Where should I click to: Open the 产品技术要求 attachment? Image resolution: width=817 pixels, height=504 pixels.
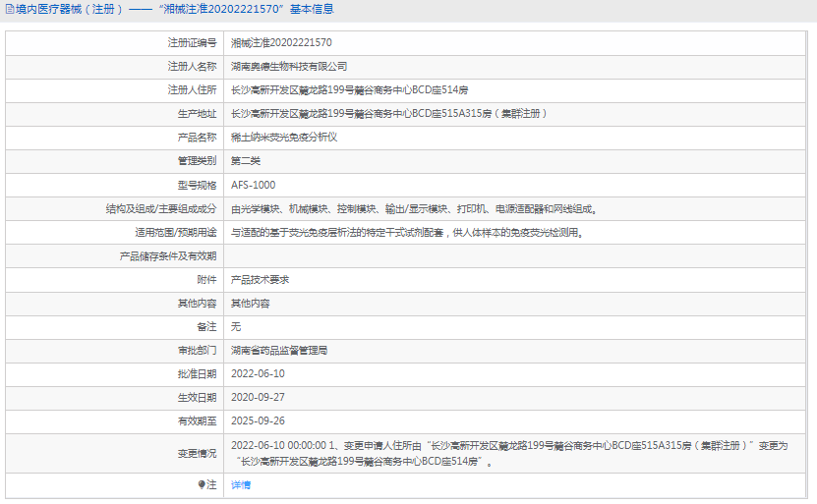[260, 280]
